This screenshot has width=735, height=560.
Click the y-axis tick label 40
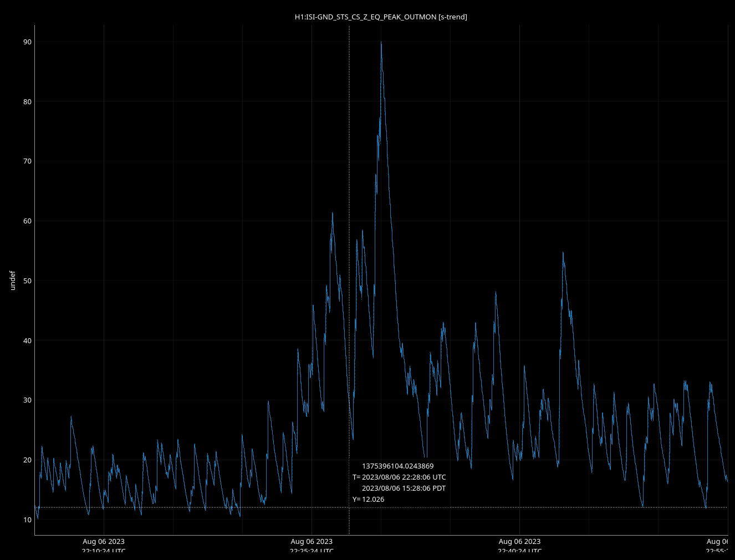pyautogui.click(x=27, y=340)
